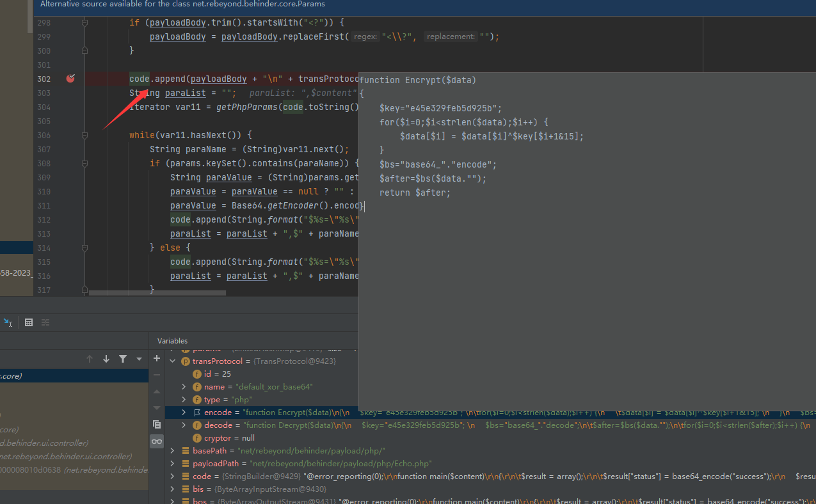Expand the encode variable node

[184, 413]
